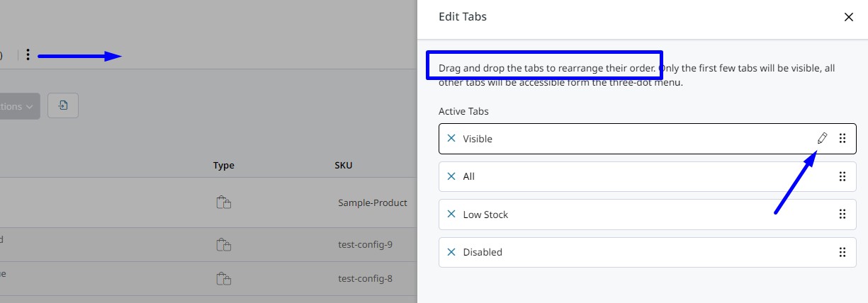Click the file import icon button
This screenshot has width=868, height=303.
[x=63, y=106]
